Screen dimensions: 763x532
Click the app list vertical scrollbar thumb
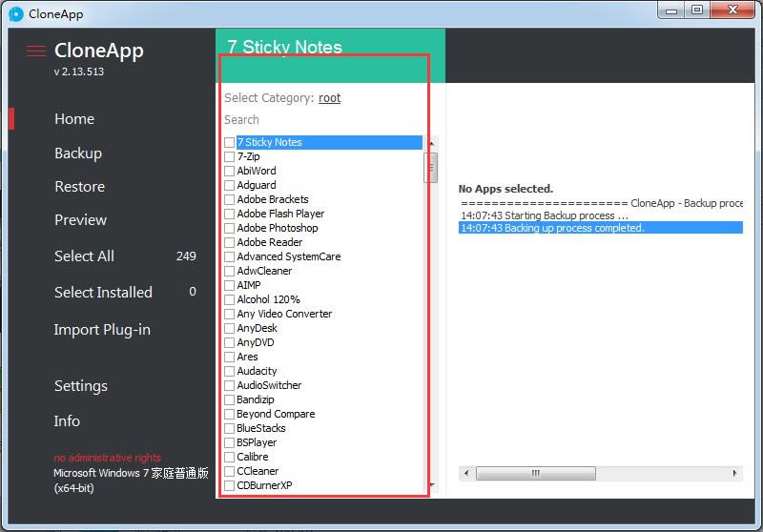click(432, 168)
